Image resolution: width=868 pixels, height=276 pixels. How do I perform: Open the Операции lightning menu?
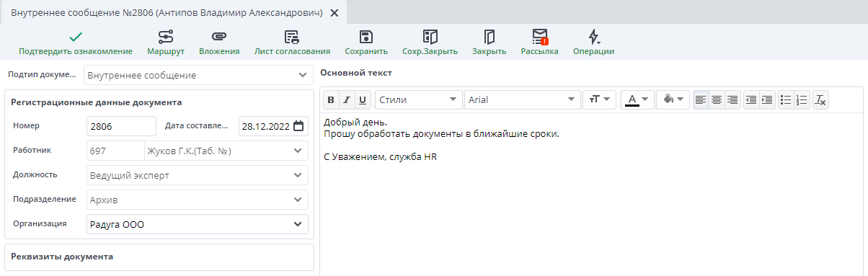[593, 43]
